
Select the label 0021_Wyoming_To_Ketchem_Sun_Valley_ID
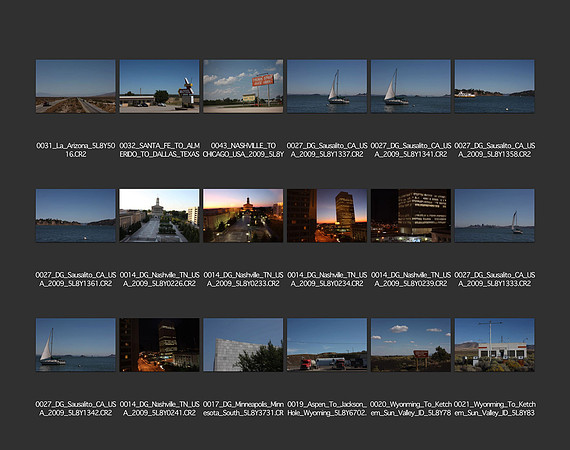pos(494,409)
